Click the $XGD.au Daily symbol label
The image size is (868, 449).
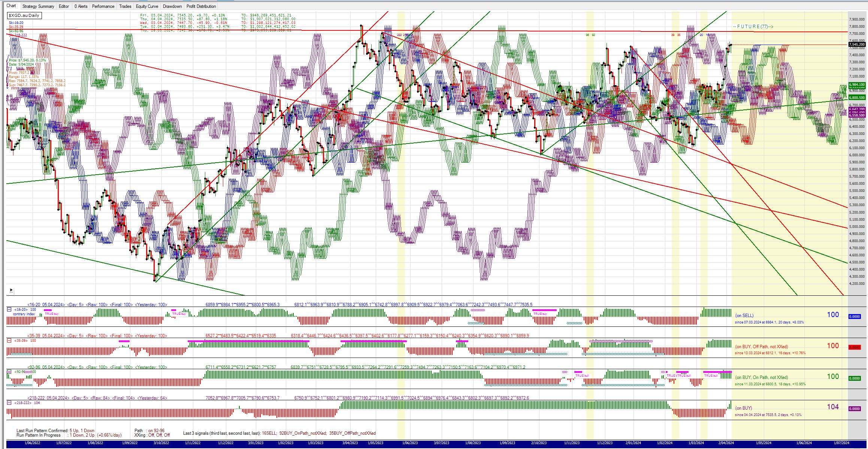24,15
